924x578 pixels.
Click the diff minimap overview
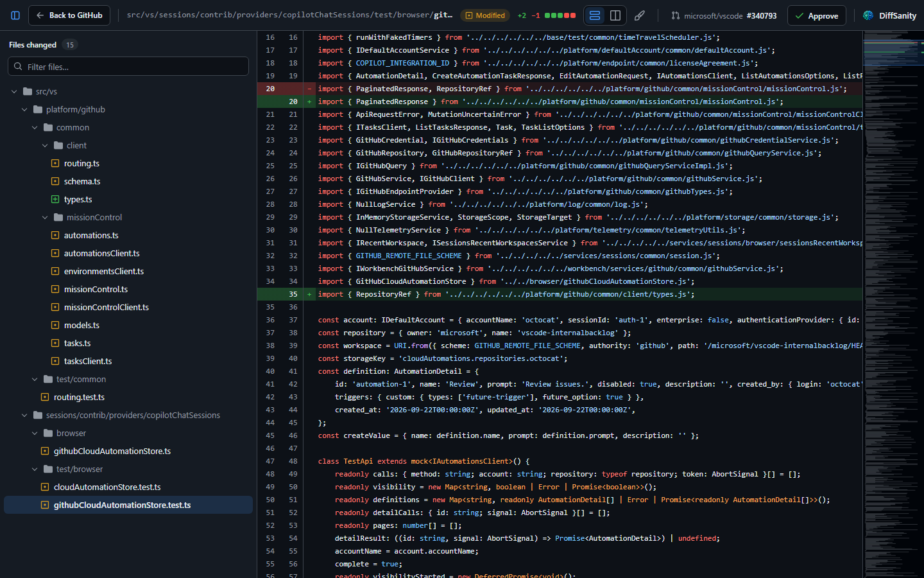893,304
